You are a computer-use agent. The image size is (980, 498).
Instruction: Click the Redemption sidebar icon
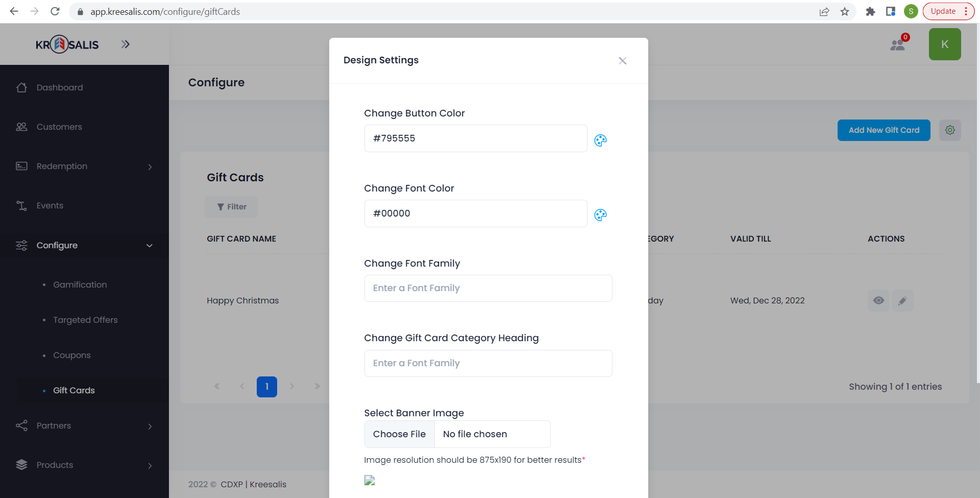point(21,166)
